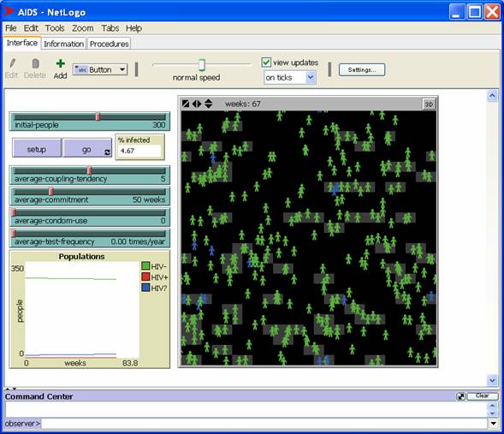This screenshot has height=434, width=504.
Task: Click the speed slider handle
Action: pos(202,64)
